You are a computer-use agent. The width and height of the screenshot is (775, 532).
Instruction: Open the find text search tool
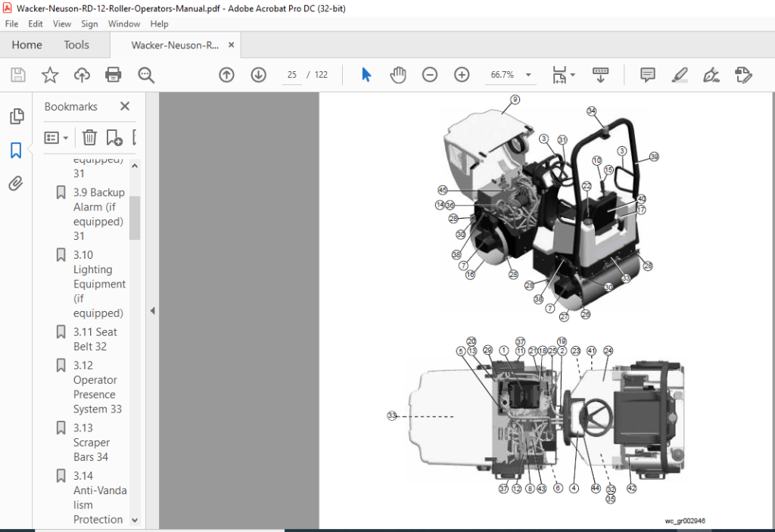pos(146,75)
